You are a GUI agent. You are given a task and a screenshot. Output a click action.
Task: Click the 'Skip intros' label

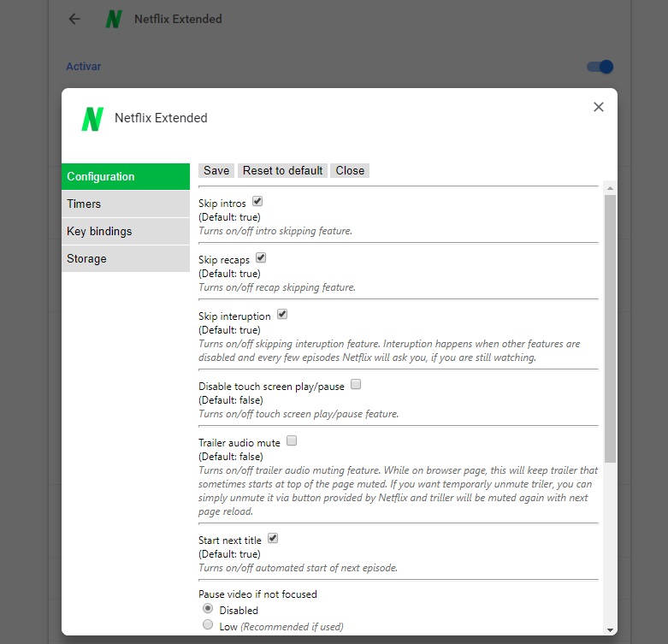coord(222,204)
